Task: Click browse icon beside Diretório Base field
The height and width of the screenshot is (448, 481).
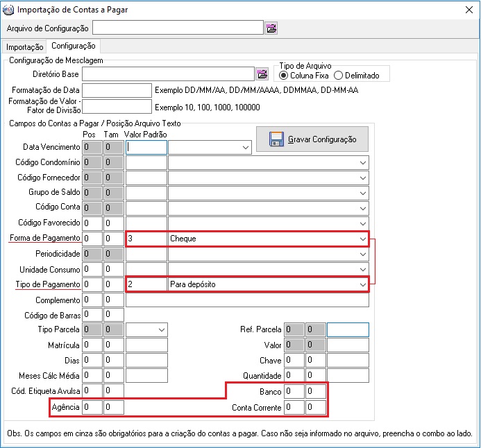Action: 262,74
